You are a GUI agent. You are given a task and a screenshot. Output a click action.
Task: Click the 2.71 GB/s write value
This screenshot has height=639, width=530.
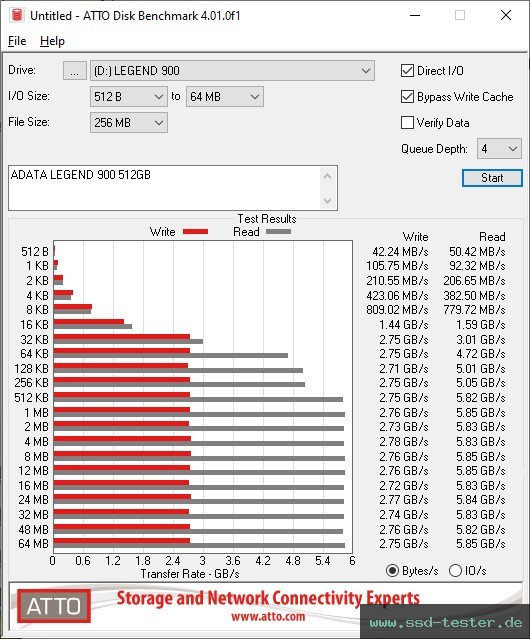coord(404,369)
